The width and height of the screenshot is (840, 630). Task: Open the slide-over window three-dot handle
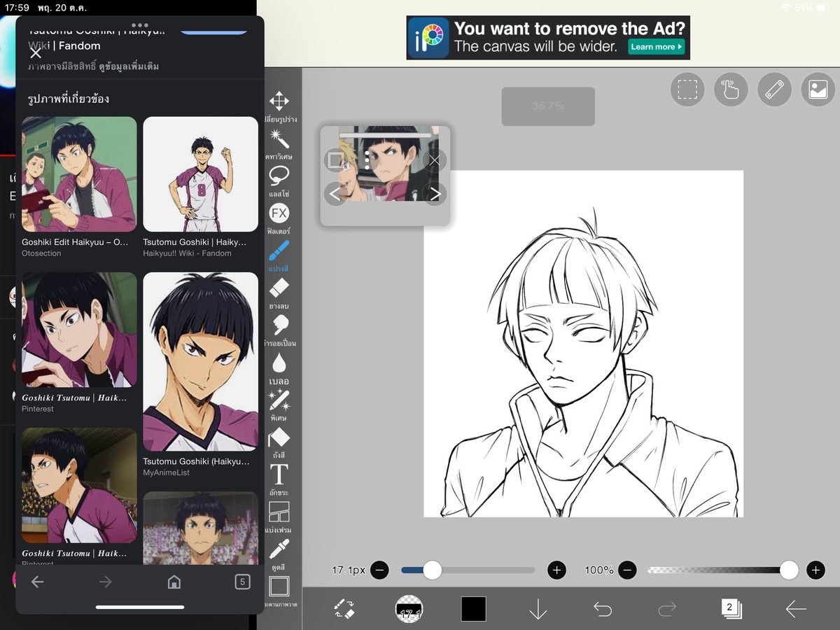point(140,24)
